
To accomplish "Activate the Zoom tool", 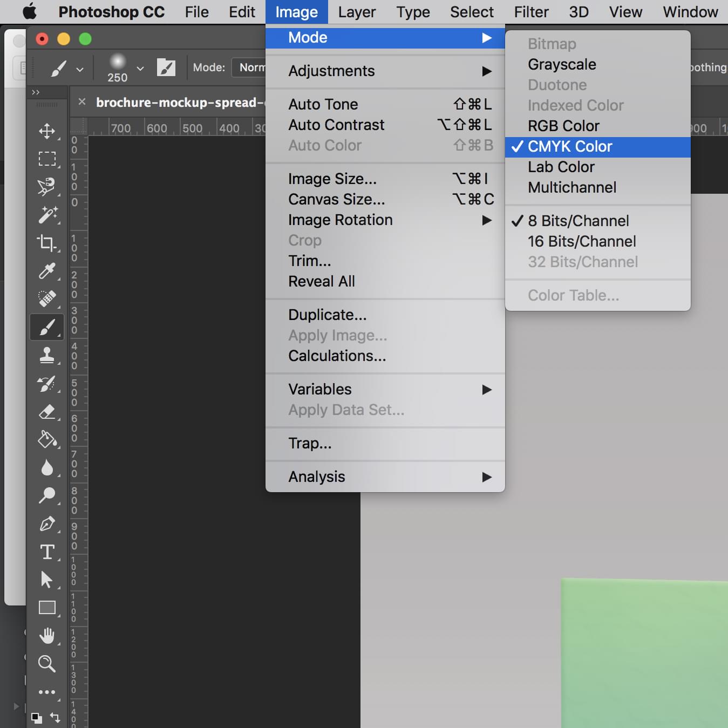I will 47,663.
